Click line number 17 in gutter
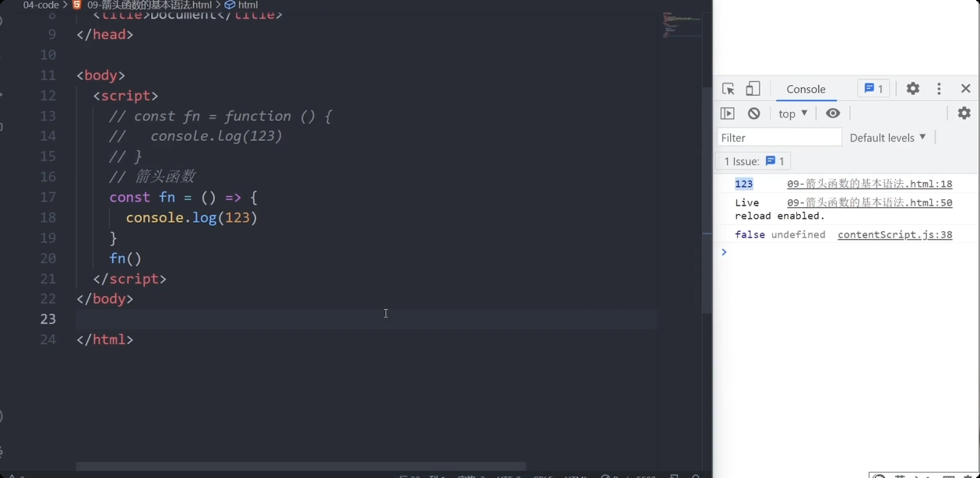Viewport: 980px width, 478px height. pos(47,198)
